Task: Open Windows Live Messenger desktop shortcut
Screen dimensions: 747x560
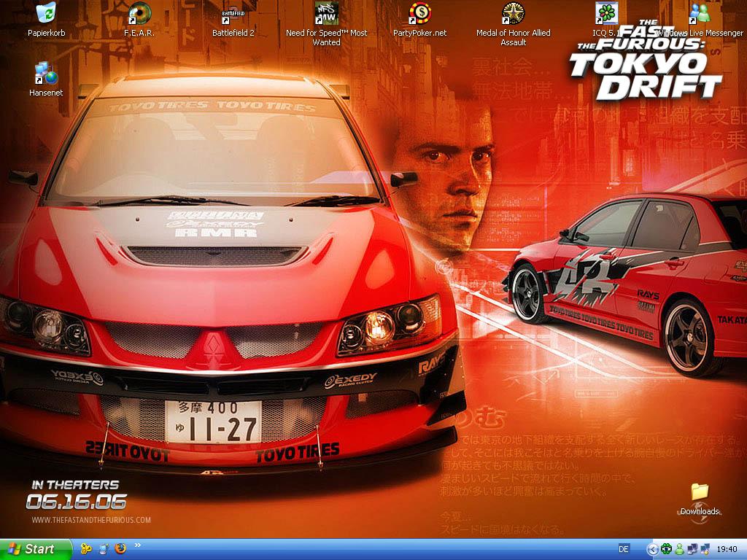Action: [x=700, y=13]
